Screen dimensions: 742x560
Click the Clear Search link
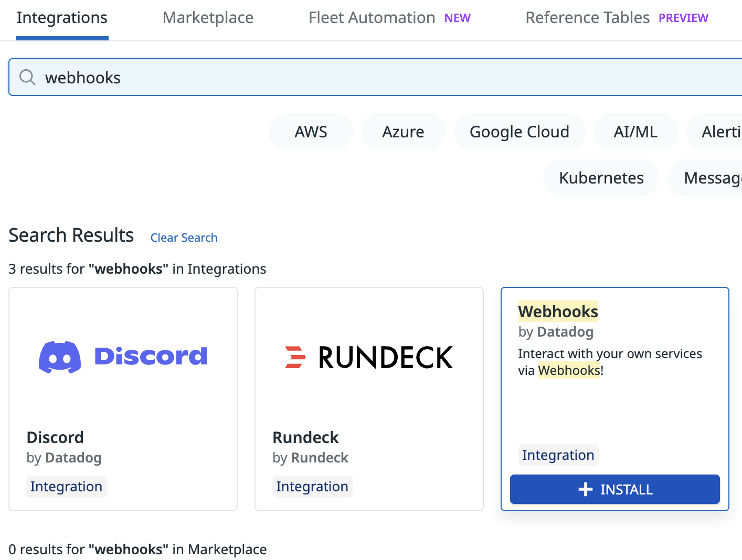point(184,238)
